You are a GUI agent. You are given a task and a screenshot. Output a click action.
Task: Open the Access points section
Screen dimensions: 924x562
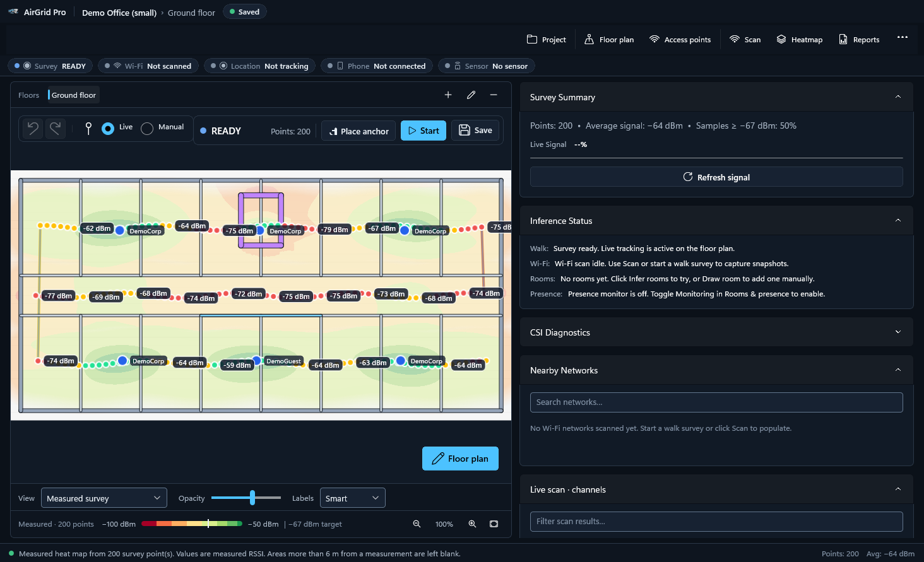(680, 39)
